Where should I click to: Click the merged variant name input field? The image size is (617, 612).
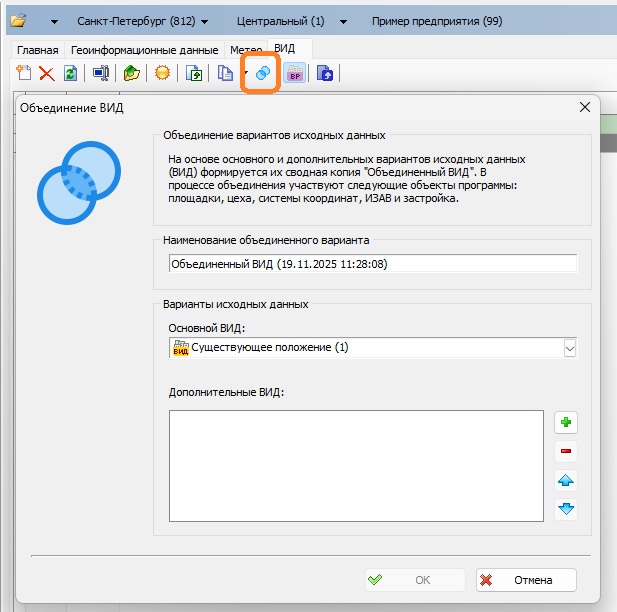pyautogui.click(x=373, y=264)
